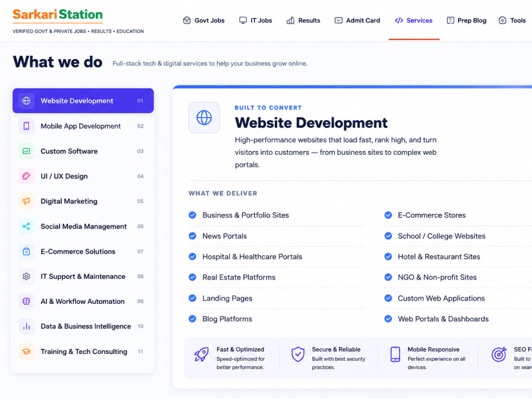This screenshot has height=399, width=532.
Task: Click the phone icon for Mobile App Development
Action: click(x=26, y=126)
